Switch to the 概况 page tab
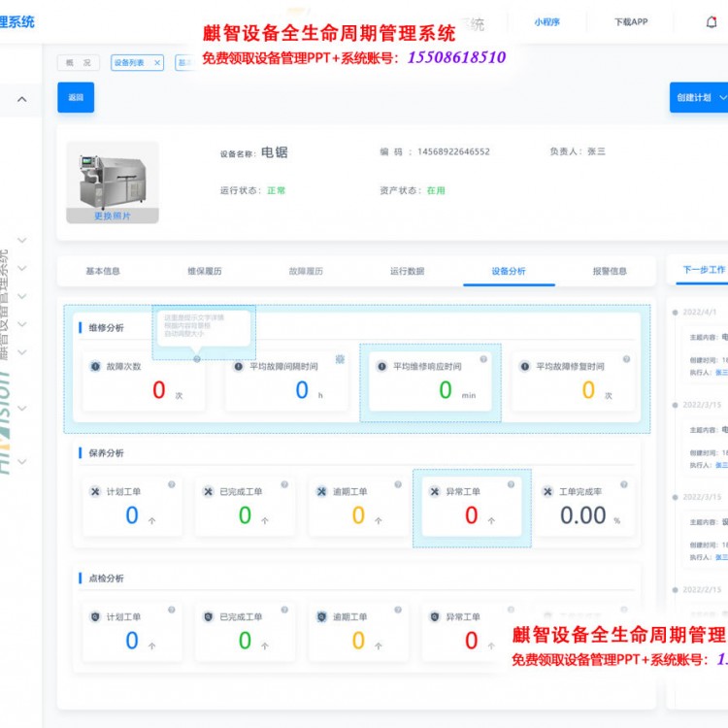Viewport: 728px width, 728px height. pos(78,63)
